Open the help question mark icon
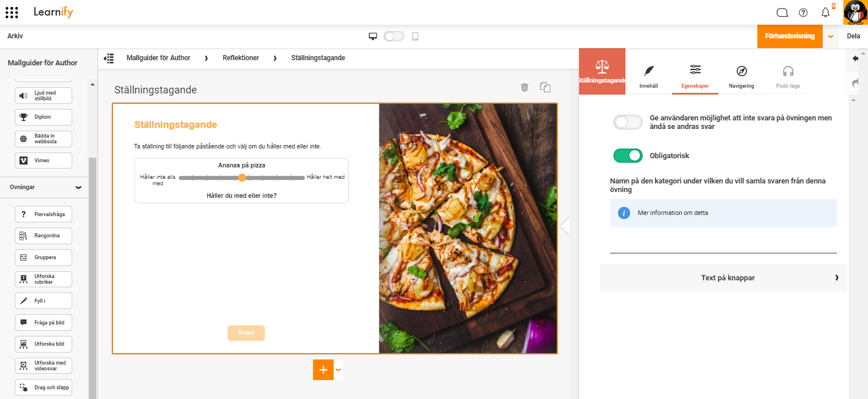 point(803,13)
